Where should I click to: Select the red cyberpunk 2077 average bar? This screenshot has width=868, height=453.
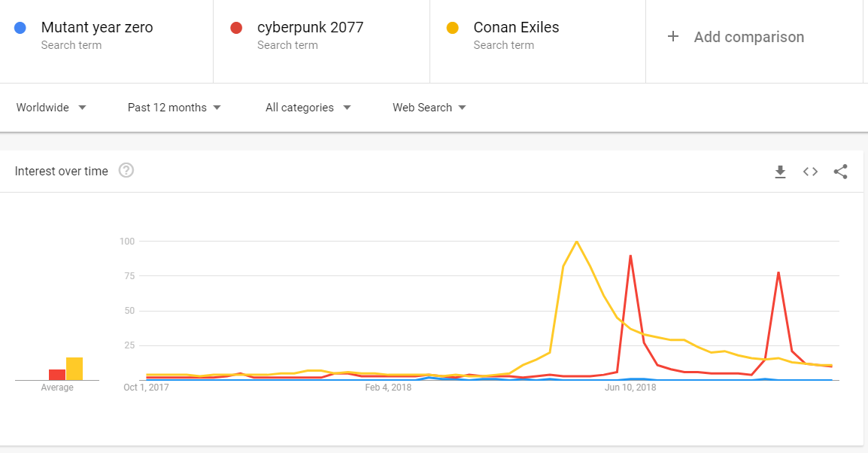point(57,375)
